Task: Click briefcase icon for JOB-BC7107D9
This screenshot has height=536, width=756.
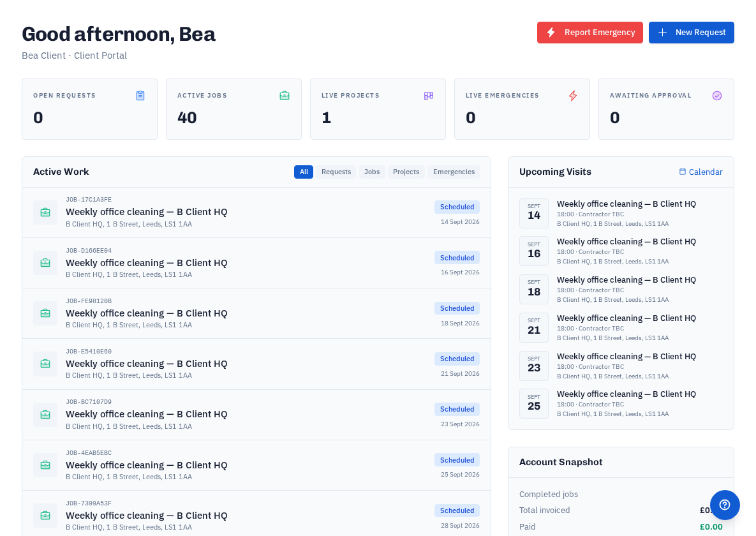Action: [45, 414]
